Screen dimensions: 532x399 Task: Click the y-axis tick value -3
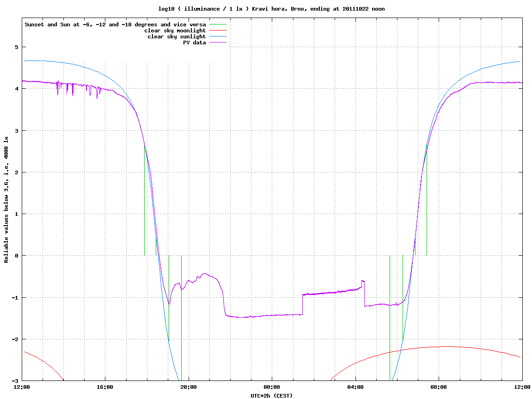[x=15, y=381]
